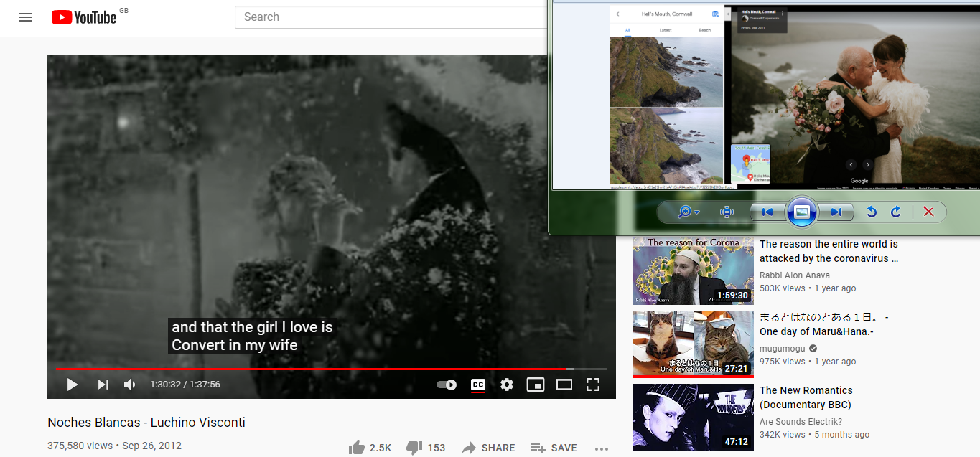Screen dimensions: 980x457
Task: Play the Noches Blancas video
Action: [x=72, y=385]
